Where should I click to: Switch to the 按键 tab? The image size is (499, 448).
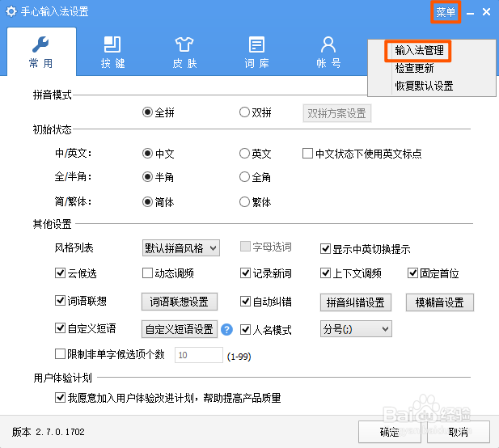click(112, 52)
